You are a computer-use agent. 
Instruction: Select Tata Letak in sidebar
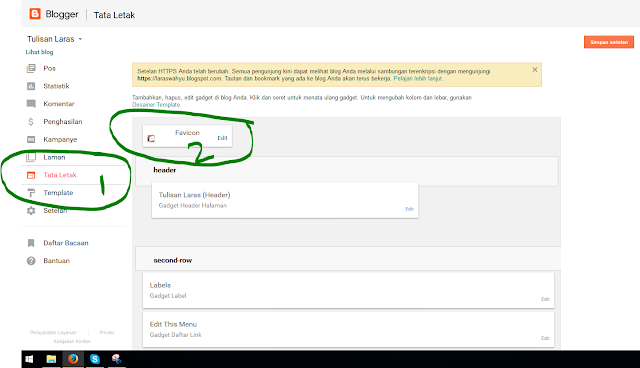coord(60,175)
